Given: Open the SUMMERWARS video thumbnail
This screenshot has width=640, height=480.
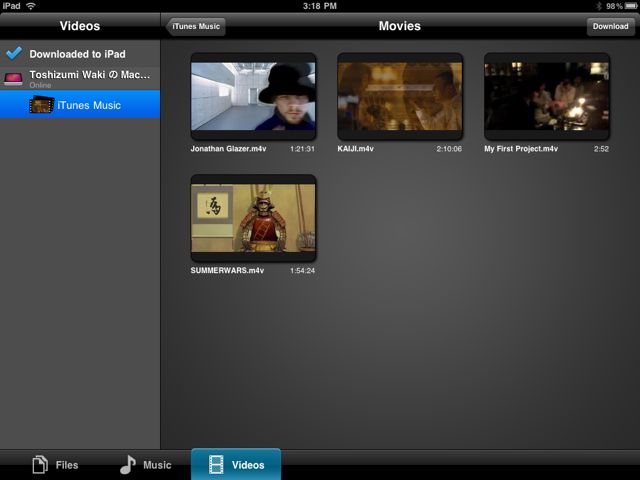Looking at the screenshot, I should 253,218.
